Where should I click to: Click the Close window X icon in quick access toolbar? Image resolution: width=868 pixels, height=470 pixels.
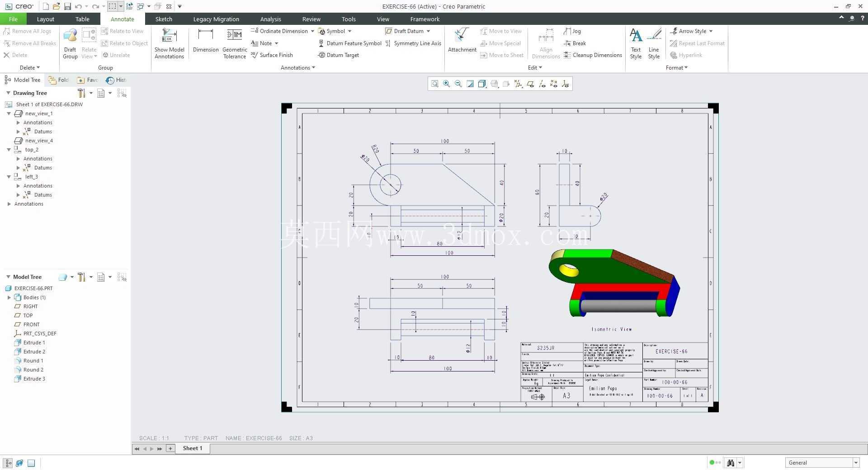coord(169,6)
